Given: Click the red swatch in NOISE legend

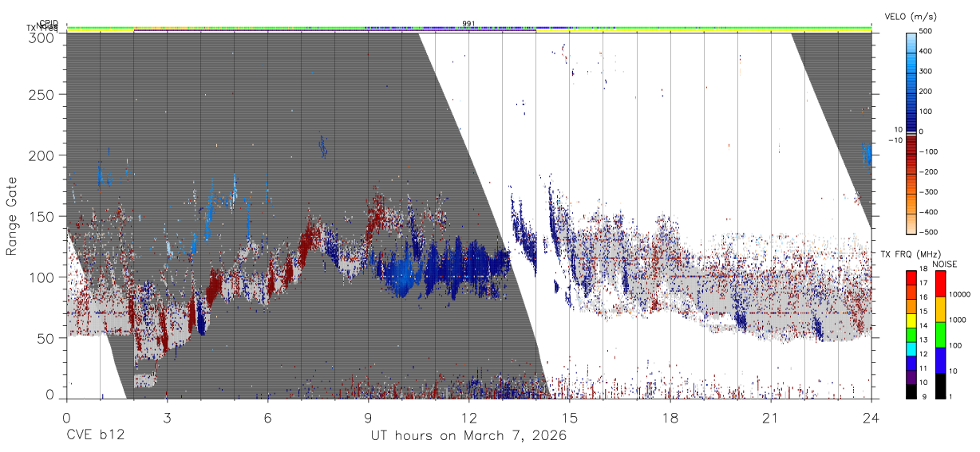Looking at the screenshot, I should click(940, 284).
